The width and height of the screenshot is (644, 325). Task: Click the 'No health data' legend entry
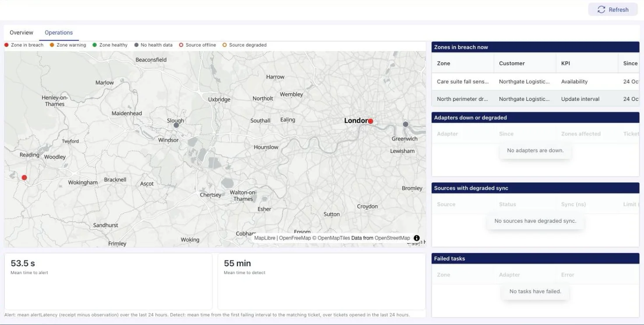[x=153, y=45]
